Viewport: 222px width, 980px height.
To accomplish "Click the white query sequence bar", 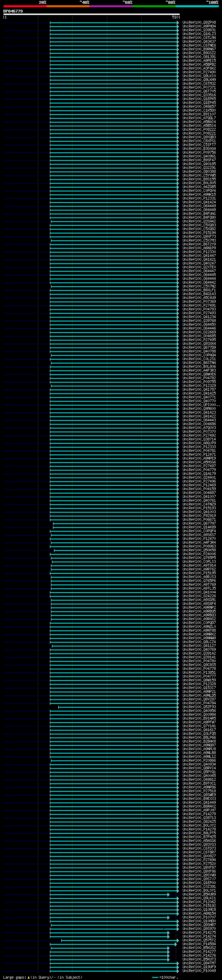I will (x=92, y=15).
